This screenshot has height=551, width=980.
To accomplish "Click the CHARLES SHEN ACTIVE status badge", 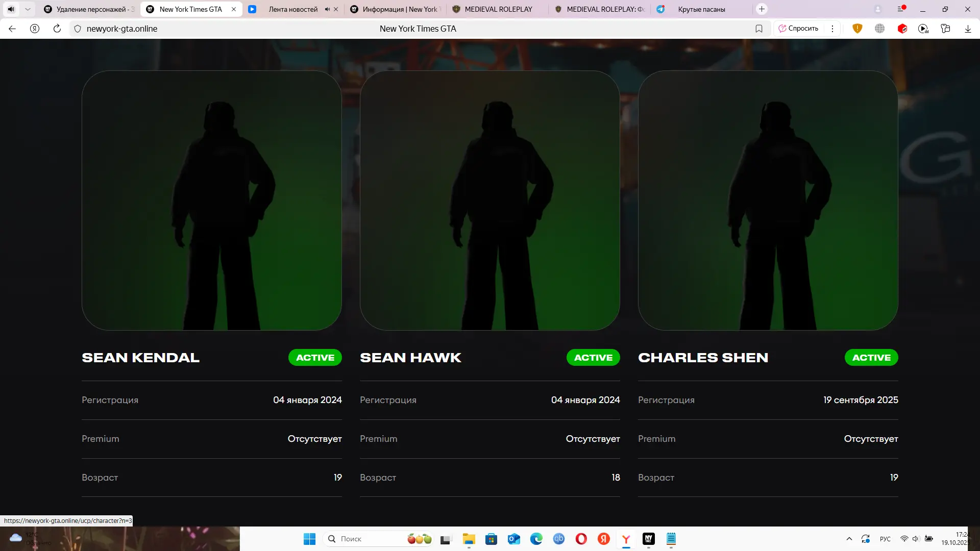I will [x=871, y=358].
